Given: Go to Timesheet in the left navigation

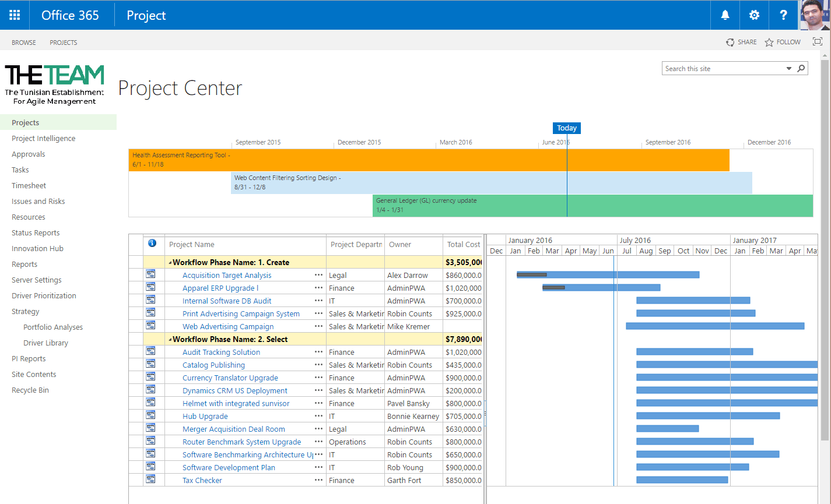Looking at the screenshot, I should coord(29,185).
